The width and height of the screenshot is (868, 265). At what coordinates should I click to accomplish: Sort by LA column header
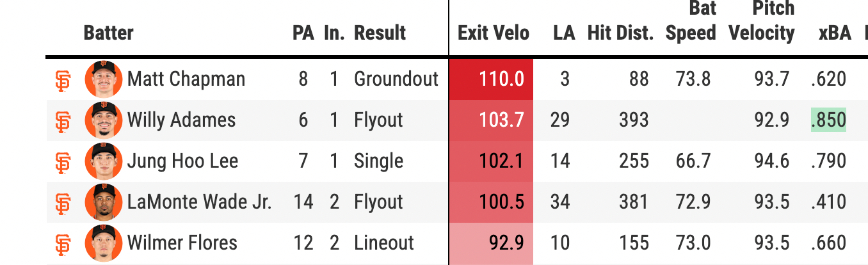[563, 33]
